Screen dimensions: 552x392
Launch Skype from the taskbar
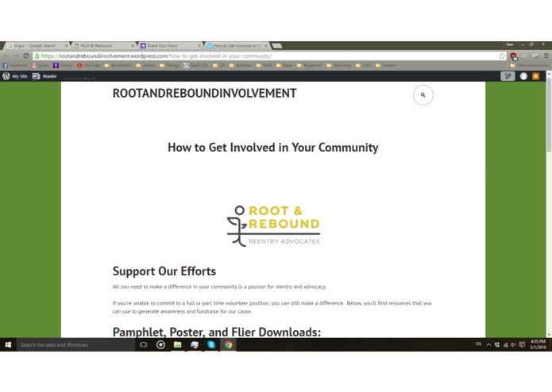click(x=211, y=345)
